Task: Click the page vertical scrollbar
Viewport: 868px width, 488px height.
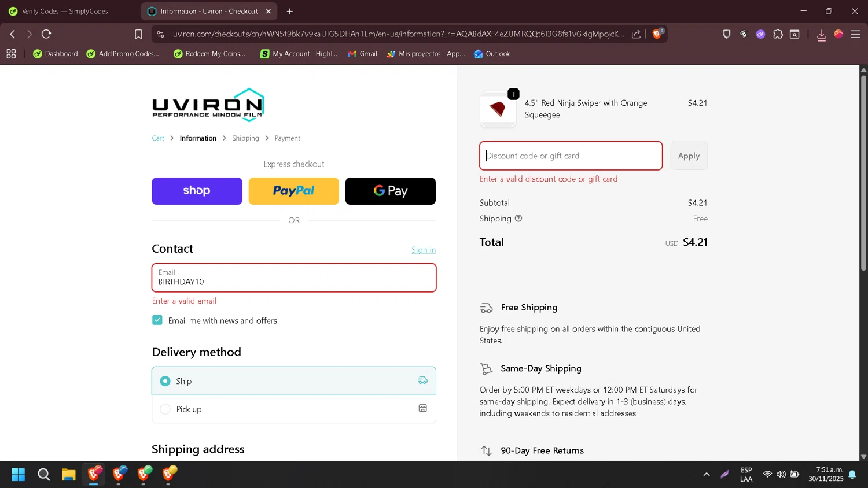Action: point(863,173)
